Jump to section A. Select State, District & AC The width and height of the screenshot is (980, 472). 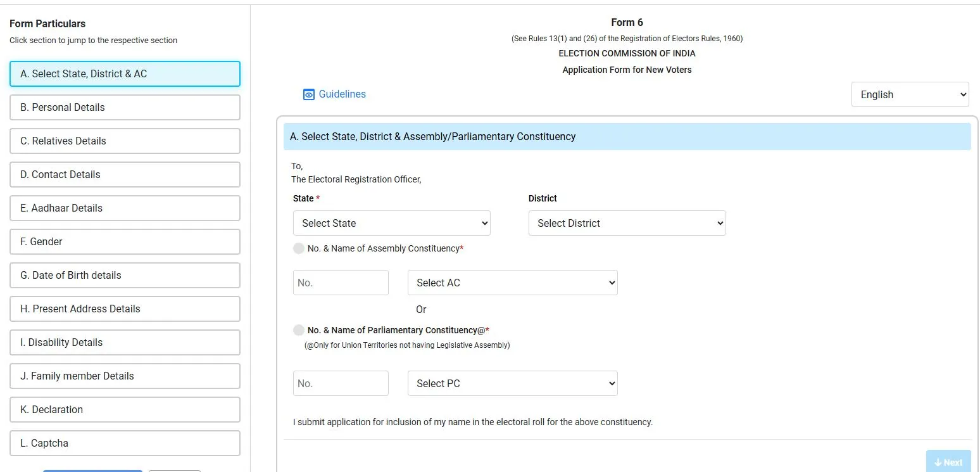click(125, 73)
